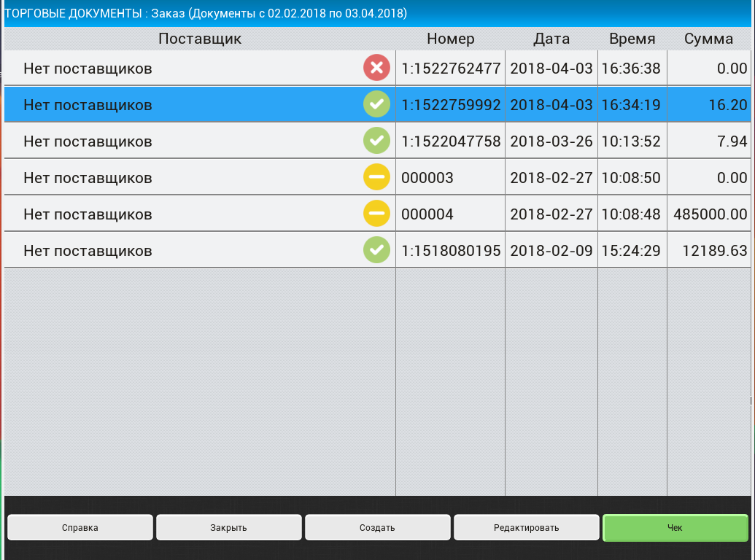Viewport: 755px width, 560px height.
Task: Click the Создать button
Action: click(x=378, y=528)
